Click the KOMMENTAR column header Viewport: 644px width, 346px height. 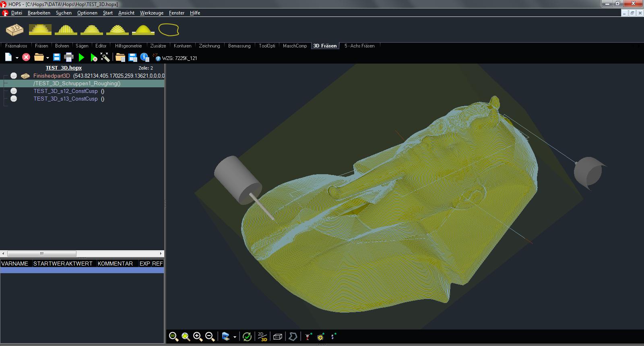click(115, 264)
